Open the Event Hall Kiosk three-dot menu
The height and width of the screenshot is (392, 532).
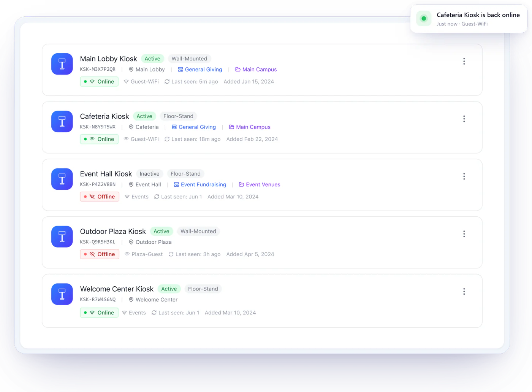coord(464,176)
